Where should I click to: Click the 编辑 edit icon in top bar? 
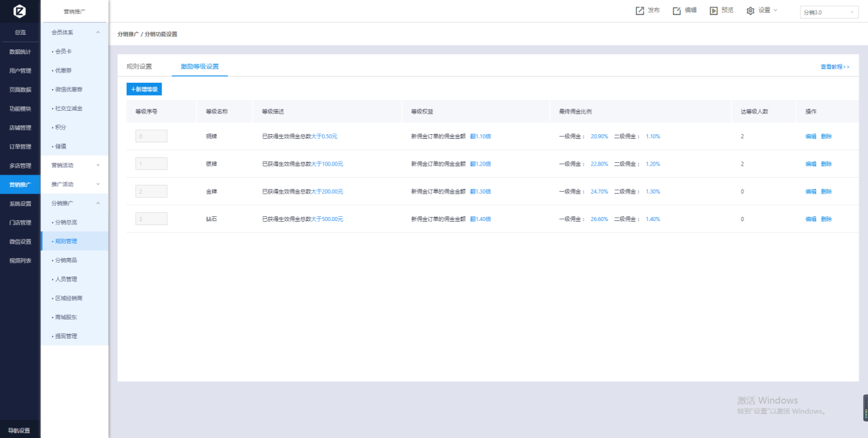(x=677, y=10)
